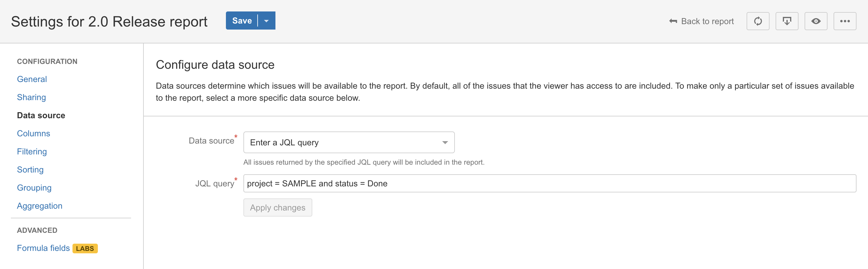Viewport: 868px width, 269px height.
Task: Open the Sharing configuration section
Action: (x=31, y=97)
